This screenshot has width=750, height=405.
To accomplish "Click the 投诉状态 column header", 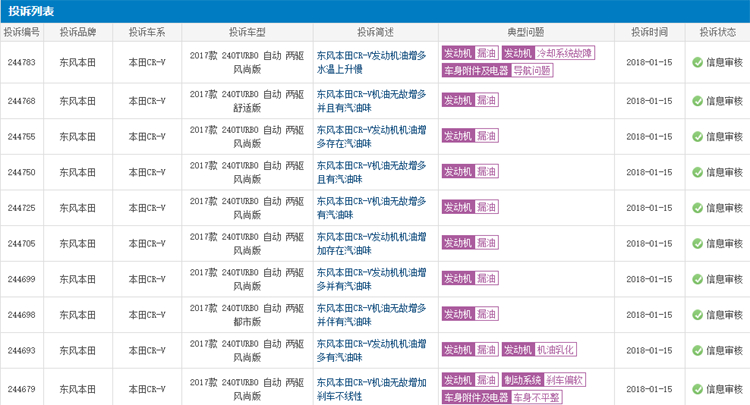I will tap(717, 32).
